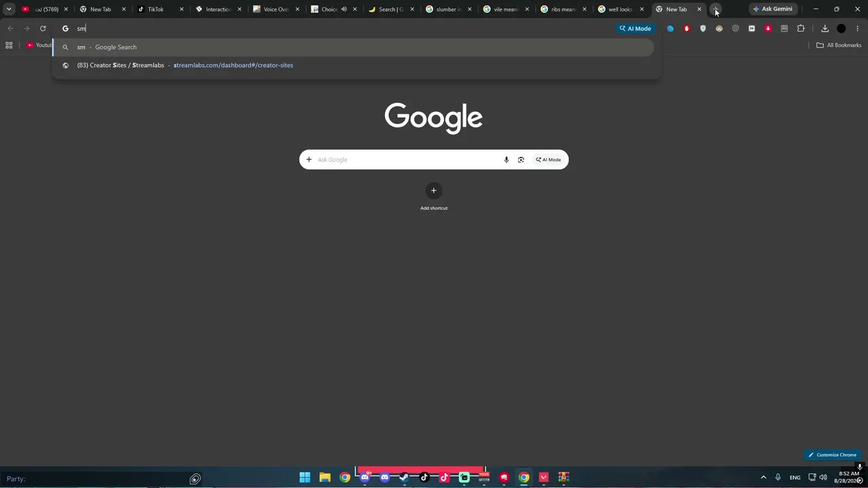
Task: Open File Explorer from the taskbar
Action: tap(325, 477)
